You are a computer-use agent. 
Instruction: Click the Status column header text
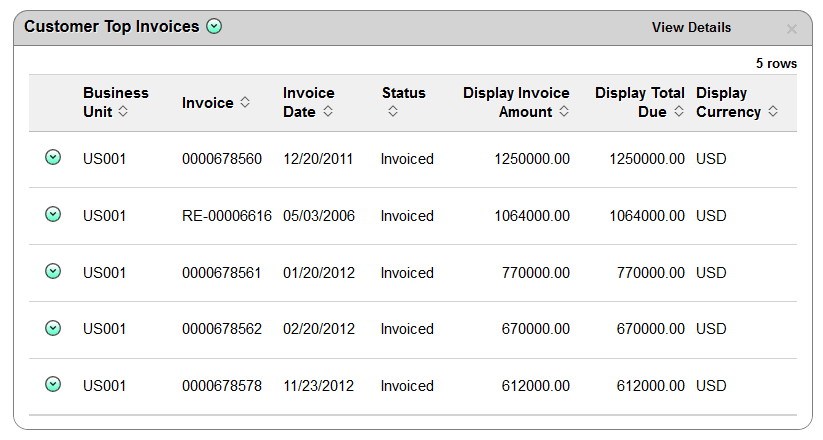click(x=404, y=93)
